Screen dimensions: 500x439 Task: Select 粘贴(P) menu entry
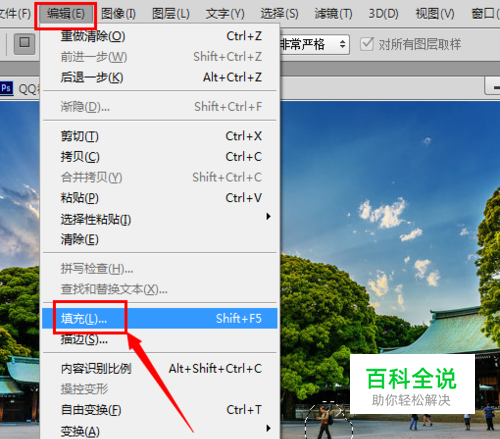[160, 198]
